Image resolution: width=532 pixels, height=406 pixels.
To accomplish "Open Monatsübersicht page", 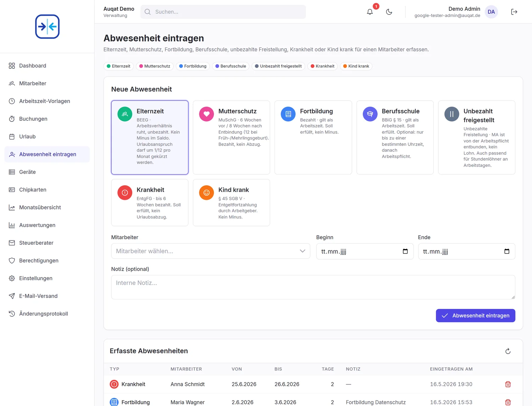I will [47, 207].
